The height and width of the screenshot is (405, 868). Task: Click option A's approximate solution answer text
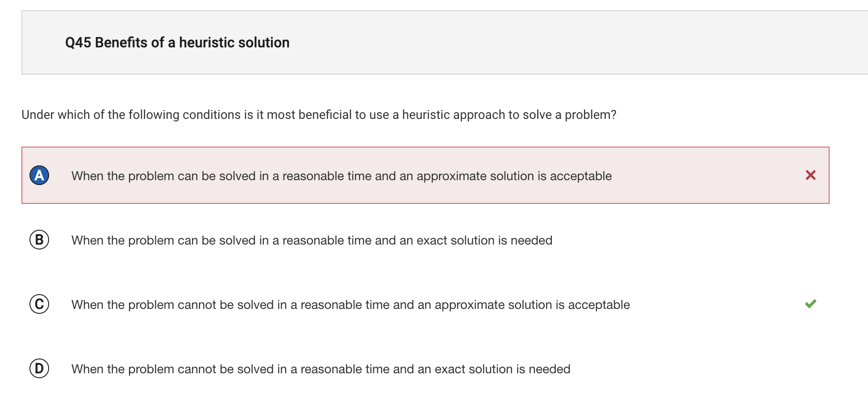coord(342,176)
